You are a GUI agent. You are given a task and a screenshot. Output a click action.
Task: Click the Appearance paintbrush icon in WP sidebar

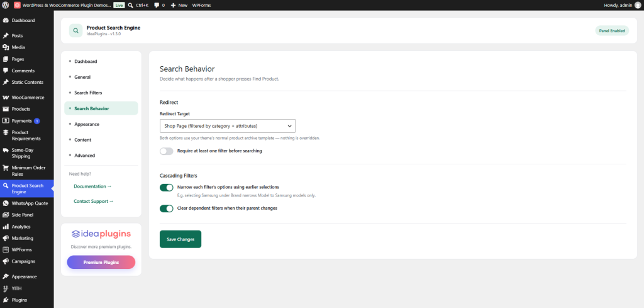click(6, 277)
